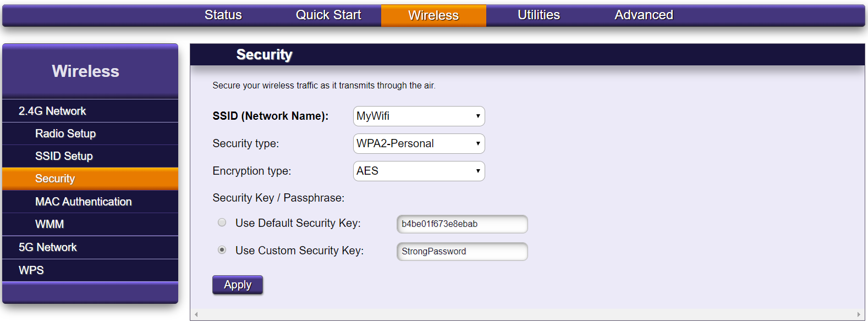Open the Encryption type dropdown
This screenshot has height=323, width=868.
coord(419,171)
